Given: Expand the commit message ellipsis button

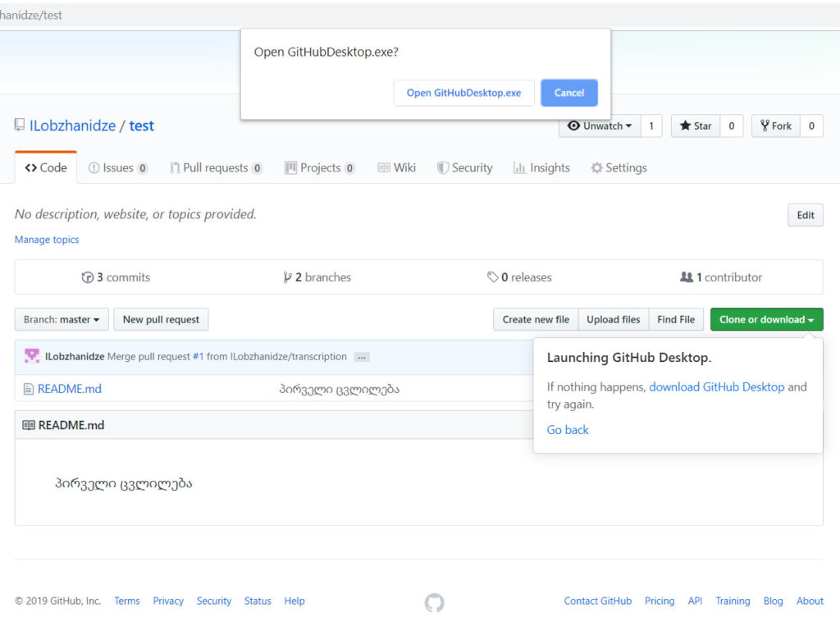Looking at the screenshot, I should pyautogui.click(x=362, y=357).
